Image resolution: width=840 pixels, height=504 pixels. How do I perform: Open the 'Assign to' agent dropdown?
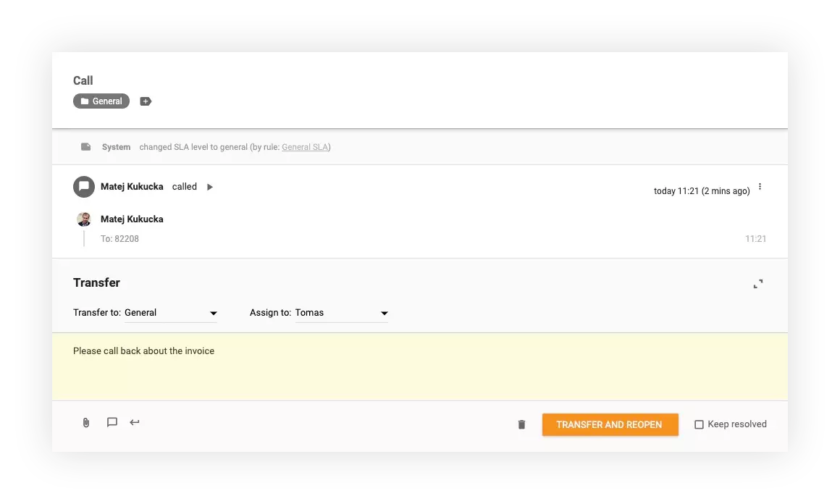coord(385,312)
